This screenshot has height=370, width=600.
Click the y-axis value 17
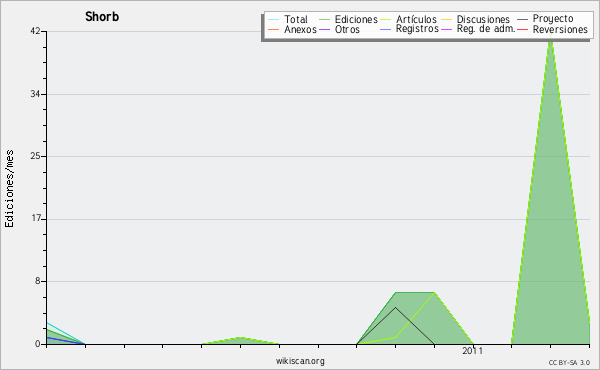pyautogui.click(x=36, y=219)
